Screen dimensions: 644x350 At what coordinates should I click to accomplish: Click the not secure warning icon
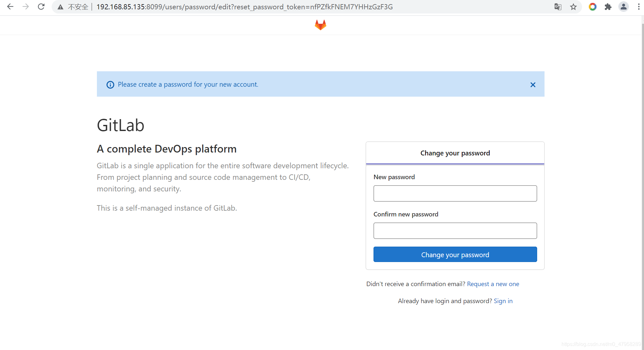point(60,7)
